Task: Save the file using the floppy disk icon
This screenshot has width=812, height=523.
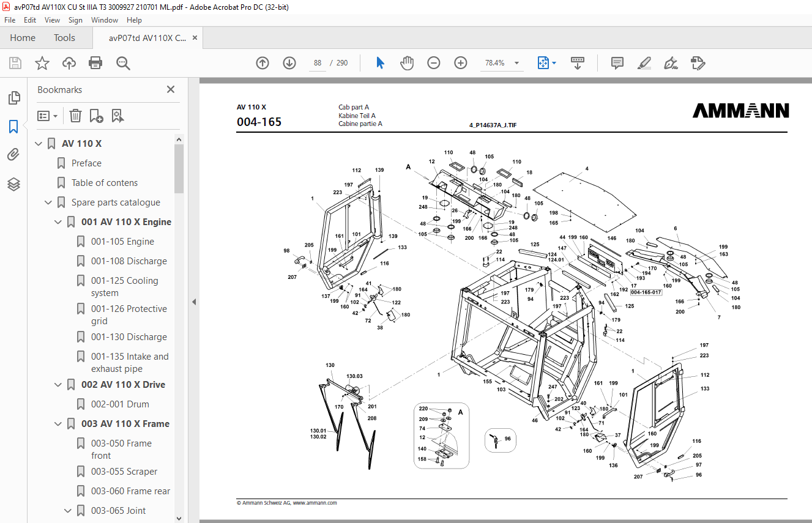Action: pos(15,63)
